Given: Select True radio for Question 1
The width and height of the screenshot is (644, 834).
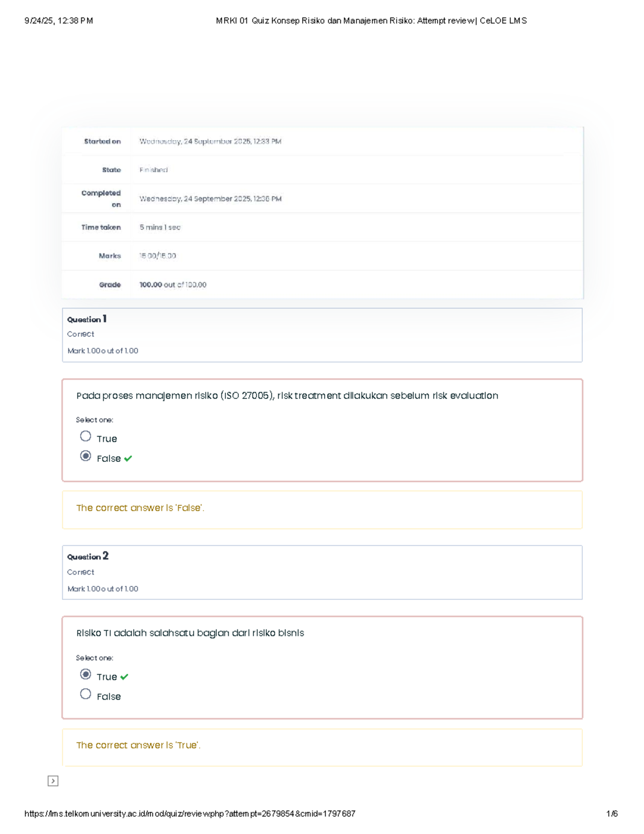Looking at the screenshot, I should [85, 436].
